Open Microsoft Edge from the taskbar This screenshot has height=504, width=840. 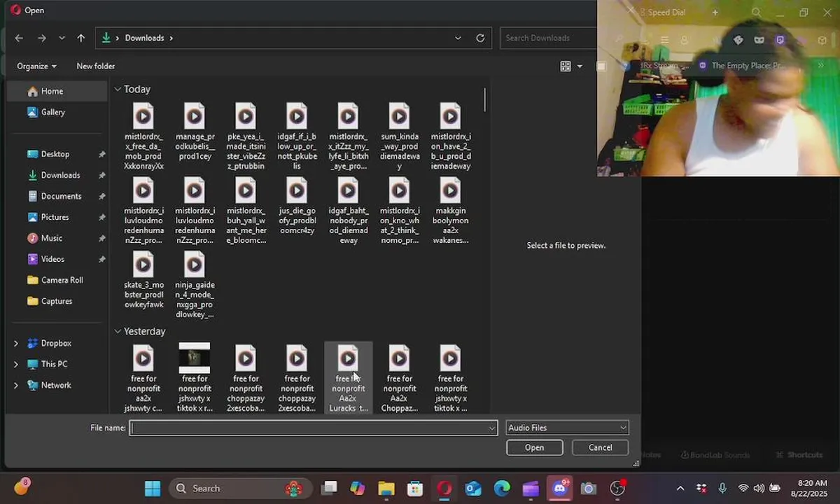[x=502, y=489]
